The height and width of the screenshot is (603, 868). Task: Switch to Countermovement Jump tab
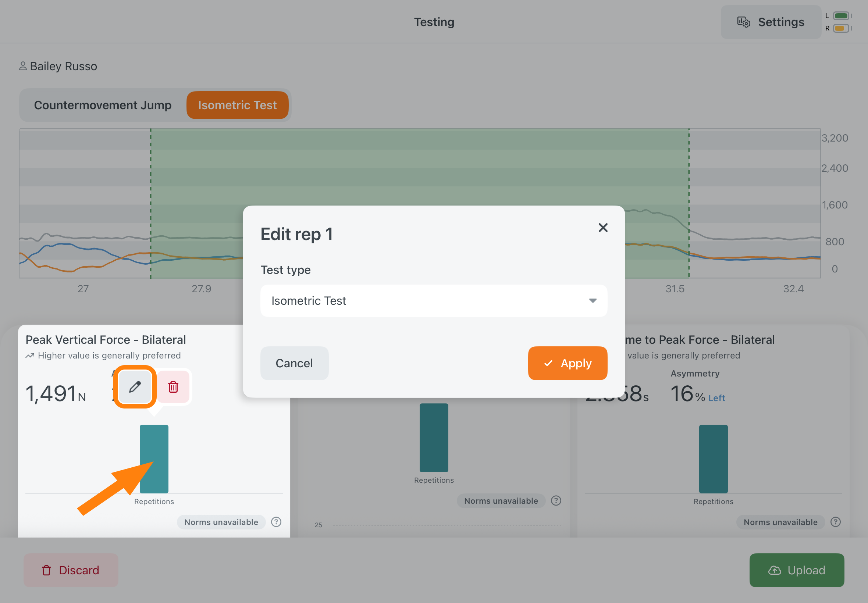click(x=103, y=105)
